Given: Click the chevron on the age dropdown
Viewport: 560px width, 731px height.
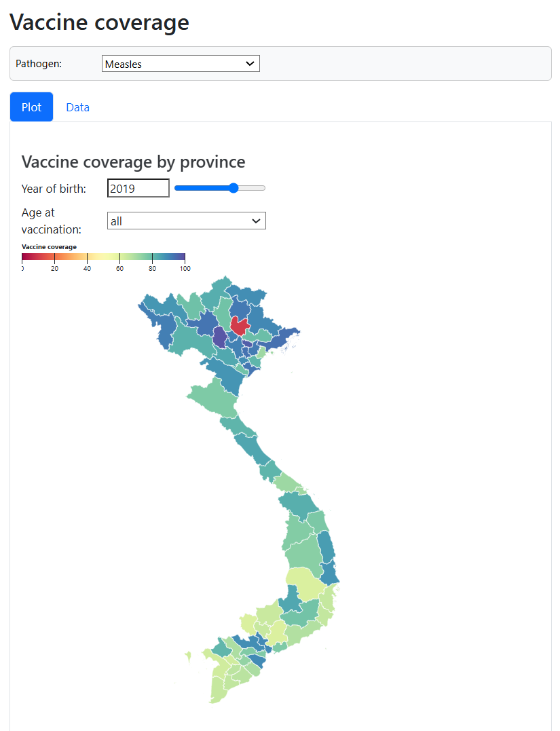Looking at the screenshot, I should (x=256, y=221).
